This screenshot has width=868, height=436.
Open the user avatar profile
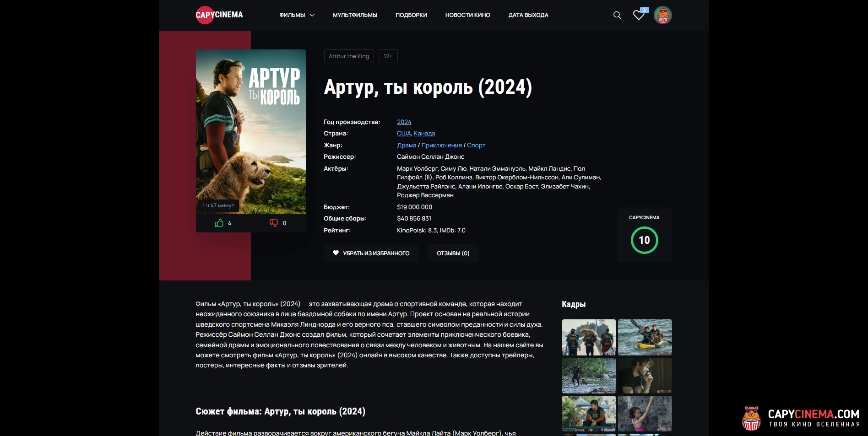coord(663,15)
